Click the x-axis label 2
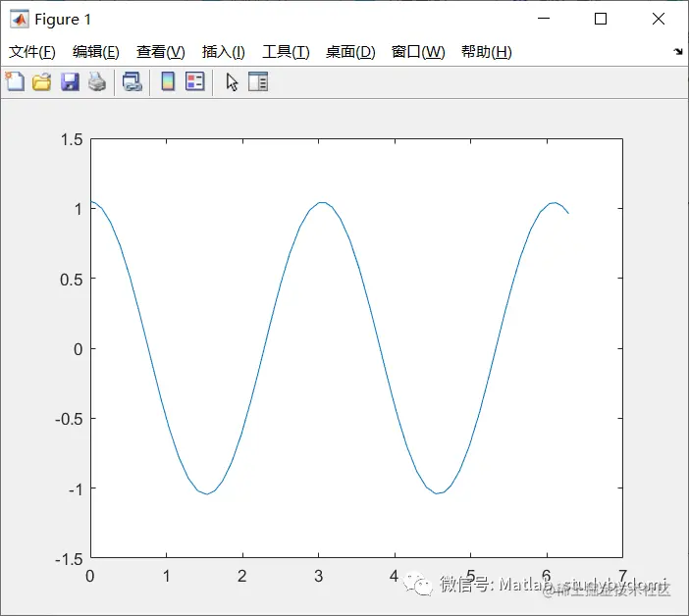Screen dimensions: 689x616 pos(242,576)
